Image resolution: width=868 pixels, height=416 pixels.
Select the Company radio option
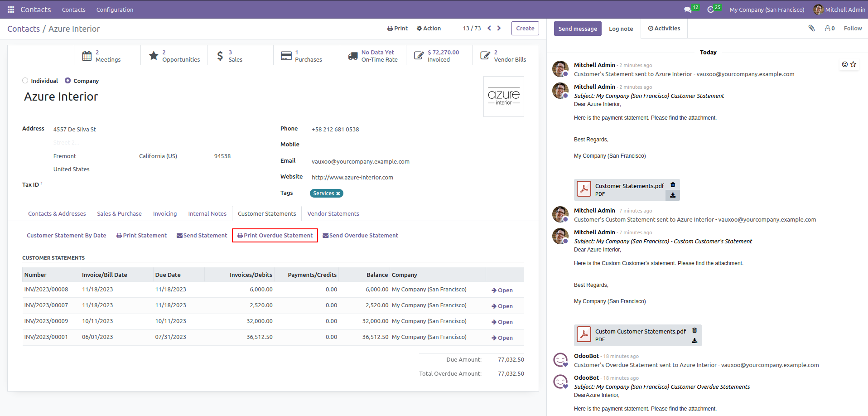click(x=68, y=81)
